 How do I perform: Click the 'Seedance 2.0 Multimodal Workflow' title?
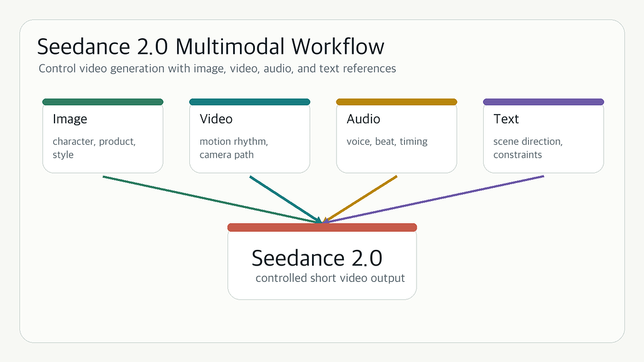point(210,46)
